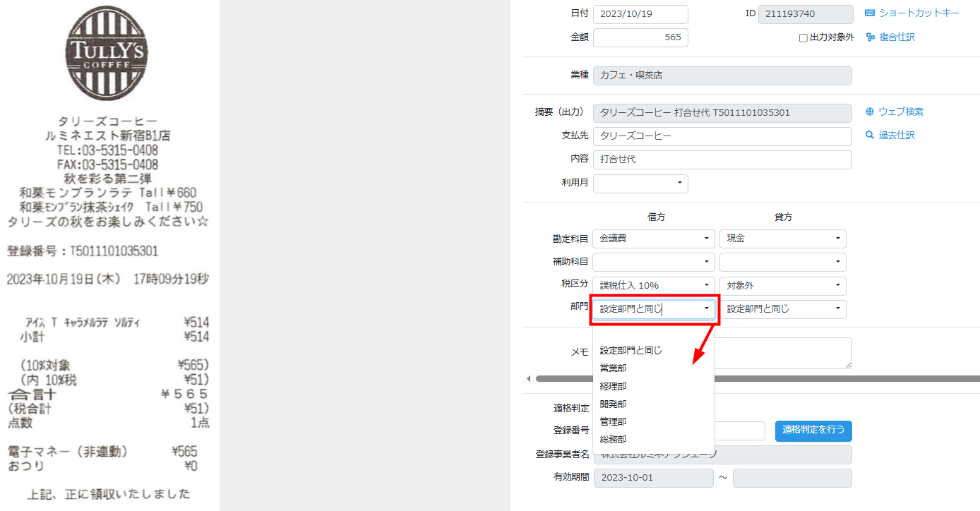This screenshot has height=511, width=980.
Task: Click the receipt total line 合計 ¥565
Action: [x=108, y=394]
